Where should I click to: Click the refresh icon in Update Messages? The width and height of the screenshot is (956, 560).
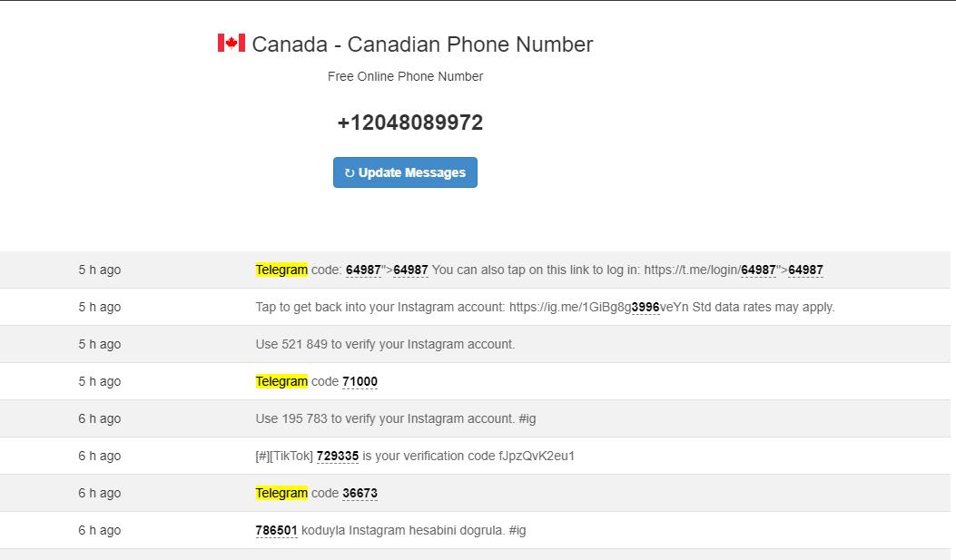[x=350, y=173]
